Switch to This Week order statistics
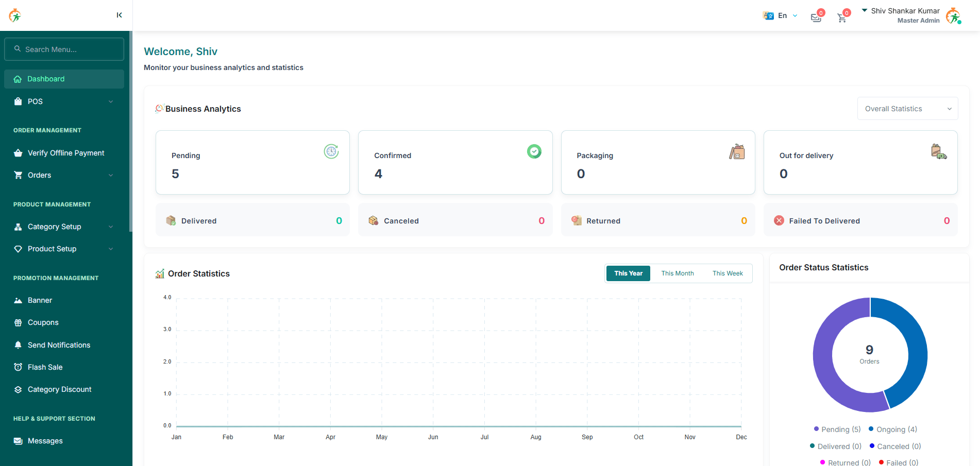Viewport: 980px width, 466px height. [727, 273]
